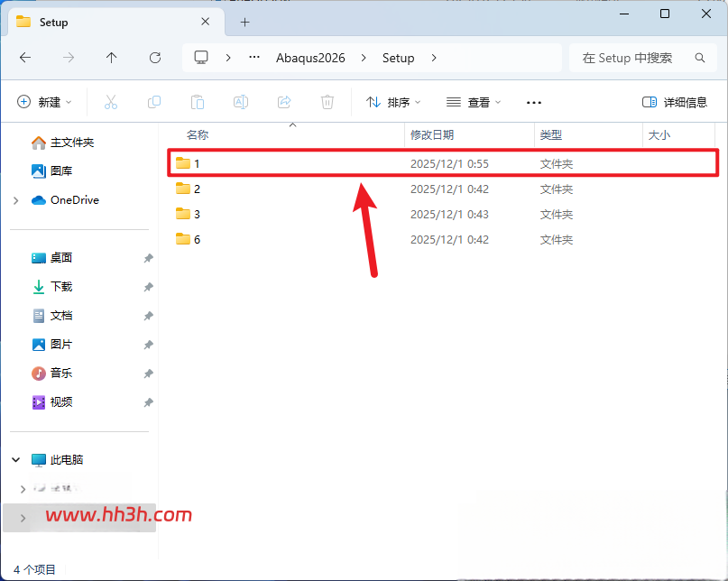The image size is (728, 581).
Task: Click the chevron after Setup in address bar
Action: point(434,58)
